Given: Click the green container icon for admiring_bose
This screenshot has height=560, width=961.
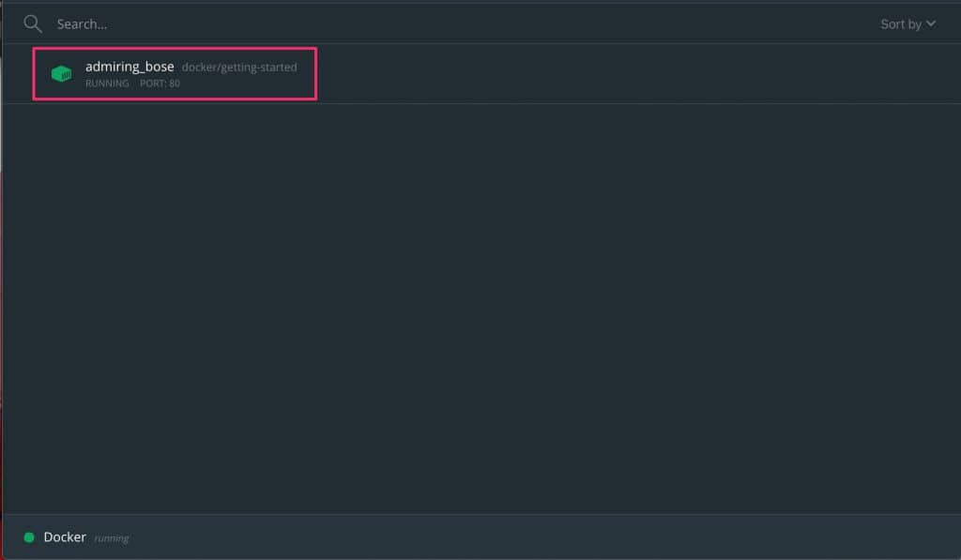Looking at the screenshot, I should (x=61, y=74).
